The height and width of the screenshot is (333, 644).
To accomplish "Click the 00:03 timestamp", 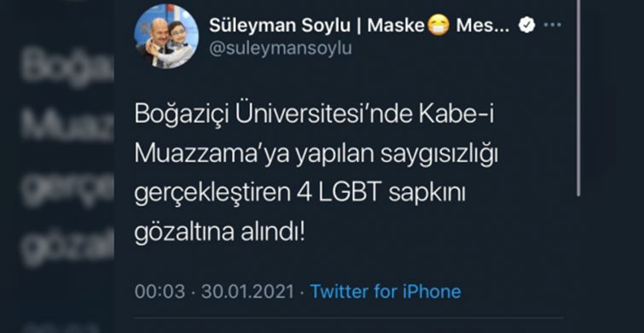I will point(160,291).
